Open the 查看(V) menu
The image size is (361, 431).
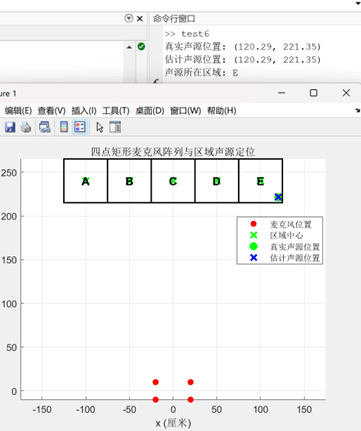[51, 111]
